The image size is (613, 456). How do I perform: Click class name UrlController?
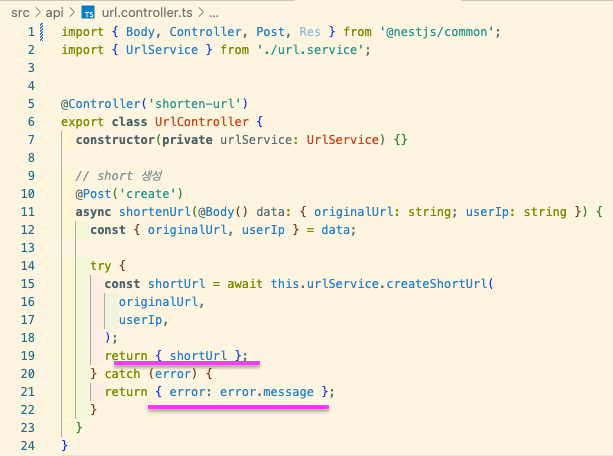(201, 122)
